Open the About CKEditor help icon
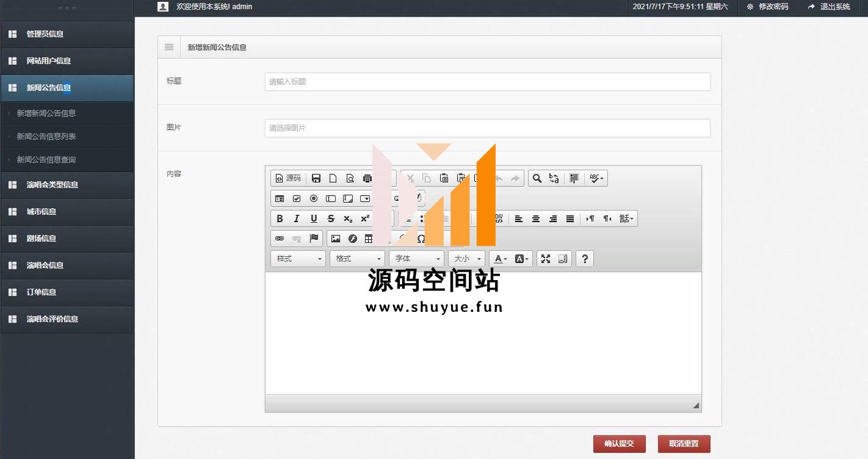Image resolution: width=868 pixels, height=459 pixels. coord(585,259)
